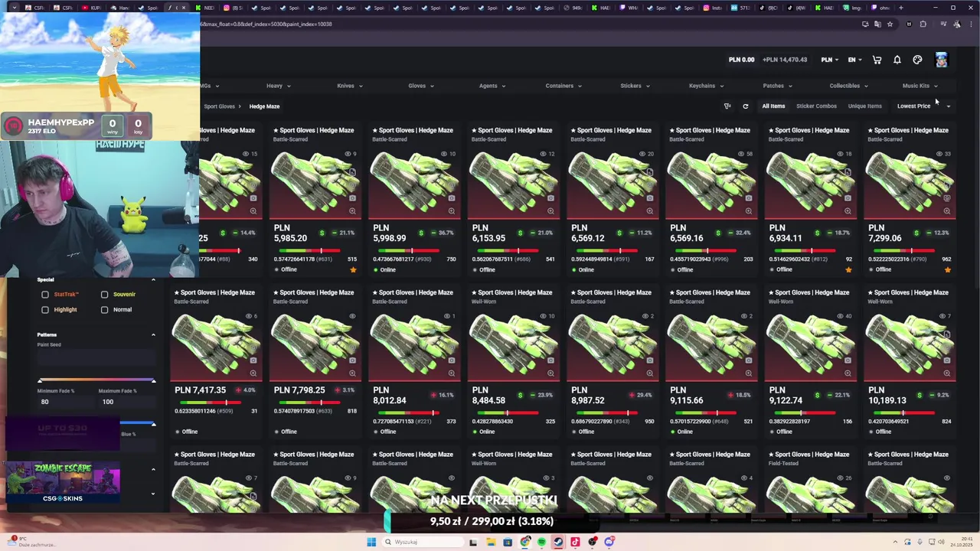
Task: Expand the Heavy category menu
Action: [x=279, y=86]
